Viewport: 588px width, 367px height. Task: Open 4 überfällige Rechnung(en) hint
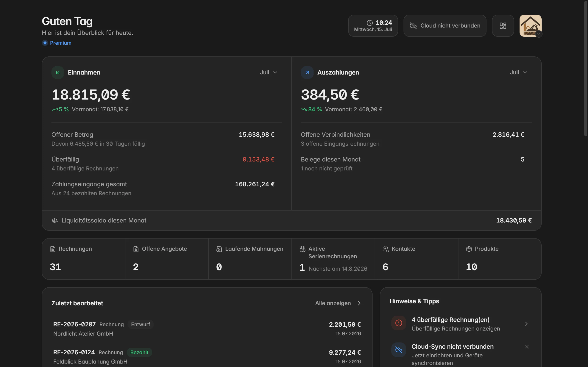pyautogui.click(x=461, y=324)
